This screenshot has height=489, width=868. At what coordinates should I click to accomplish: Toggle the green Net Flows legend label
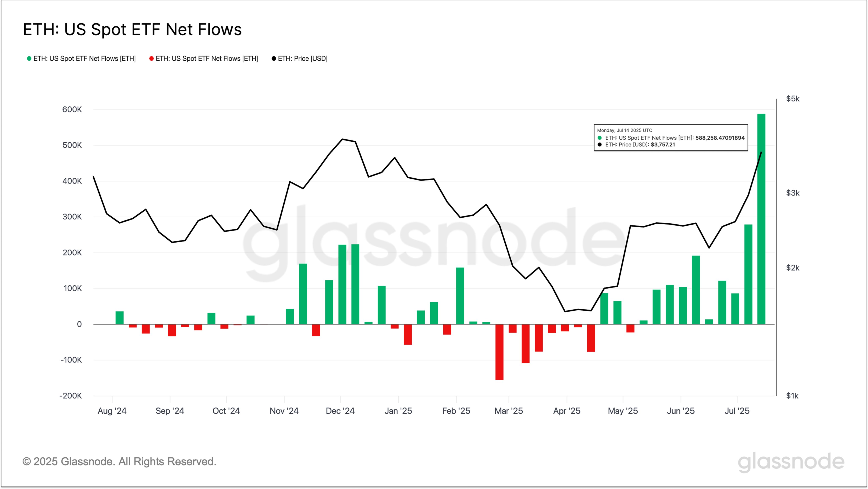[84, 59]
